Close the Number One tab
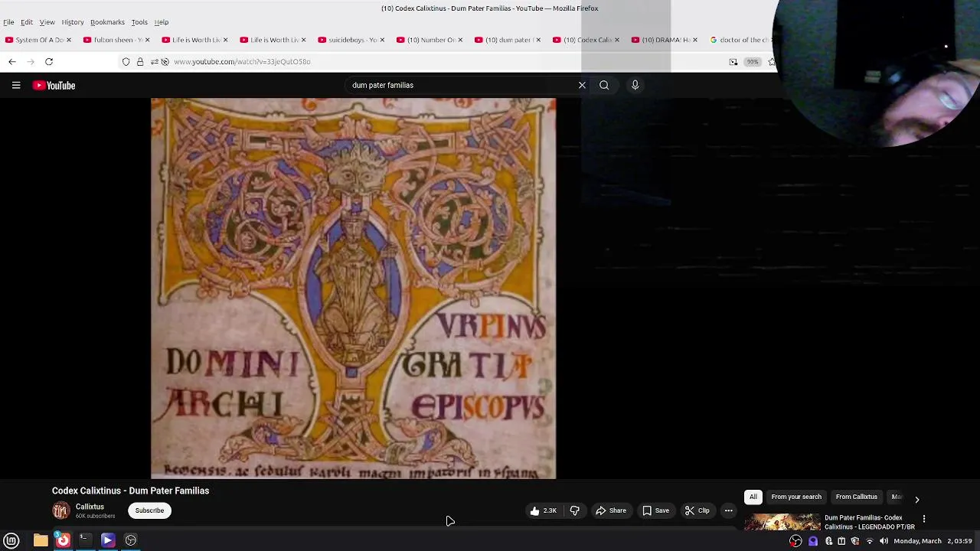 tap(460, 40)
